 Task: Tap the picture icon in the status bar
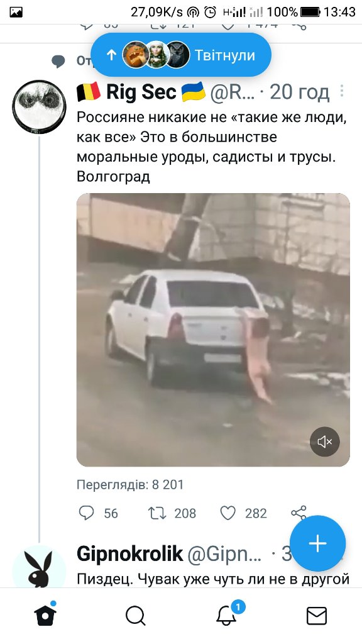click(16, 13)
